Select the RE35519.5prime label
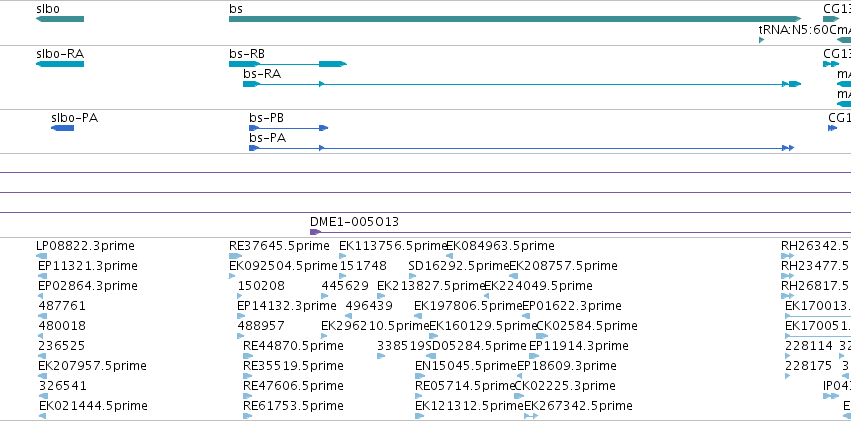Viewport: 851px width, 421px height. pyautogui.click(x=293, y=366)
